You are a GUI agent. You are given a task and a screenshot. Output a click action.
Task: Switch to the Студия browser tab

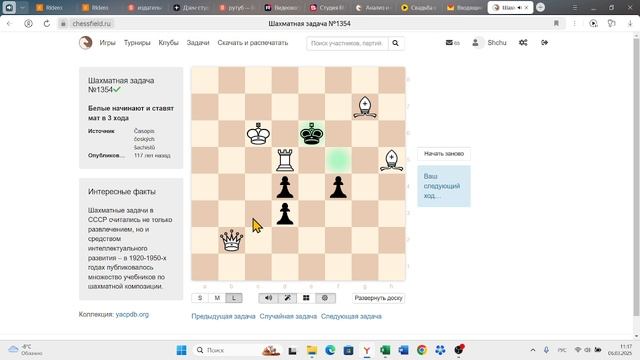327,7
